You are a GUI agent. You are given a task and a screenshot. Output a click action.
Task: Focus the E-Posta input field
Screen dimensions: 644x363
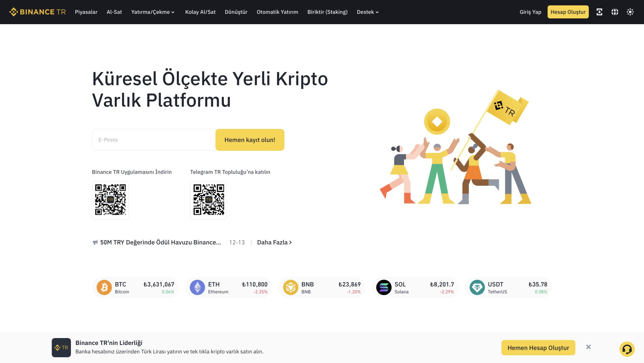pyautogui.click(x=154, y=140)
